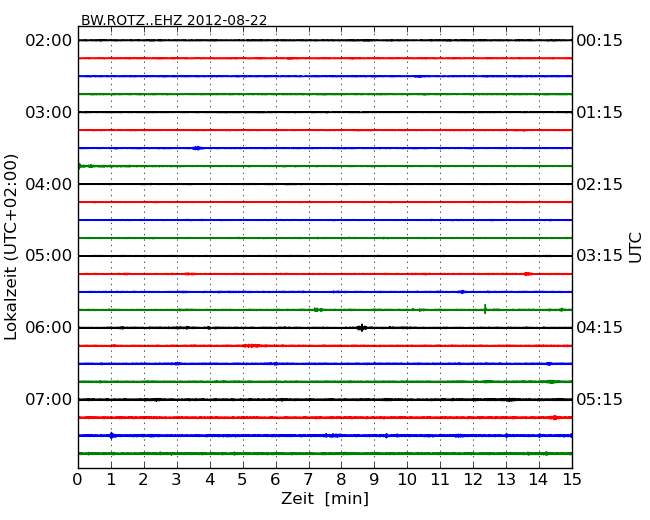This screenshot has height=520, width=650.
Task: Click the red burst near minute 5 after 06:00
Action: point(252,346)
